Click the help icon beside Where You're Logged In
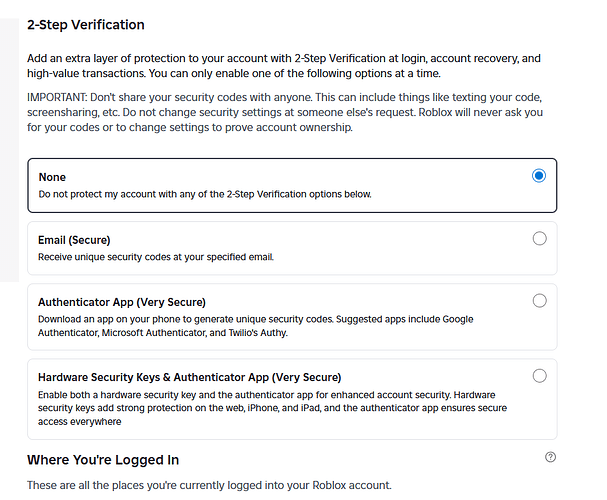This screenshot has height=500, width=607. coord(550,457)
